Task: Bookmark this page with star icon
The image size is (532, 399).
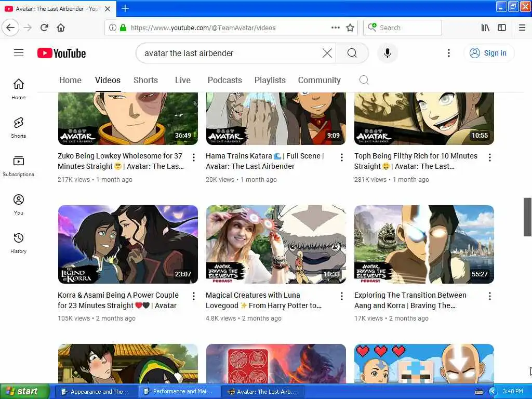Action: click(x=350, y=28)
